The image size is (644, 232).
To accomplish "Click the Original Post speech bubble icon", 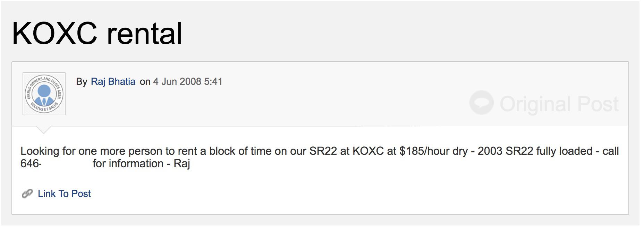I will click(x=481, y=103).
